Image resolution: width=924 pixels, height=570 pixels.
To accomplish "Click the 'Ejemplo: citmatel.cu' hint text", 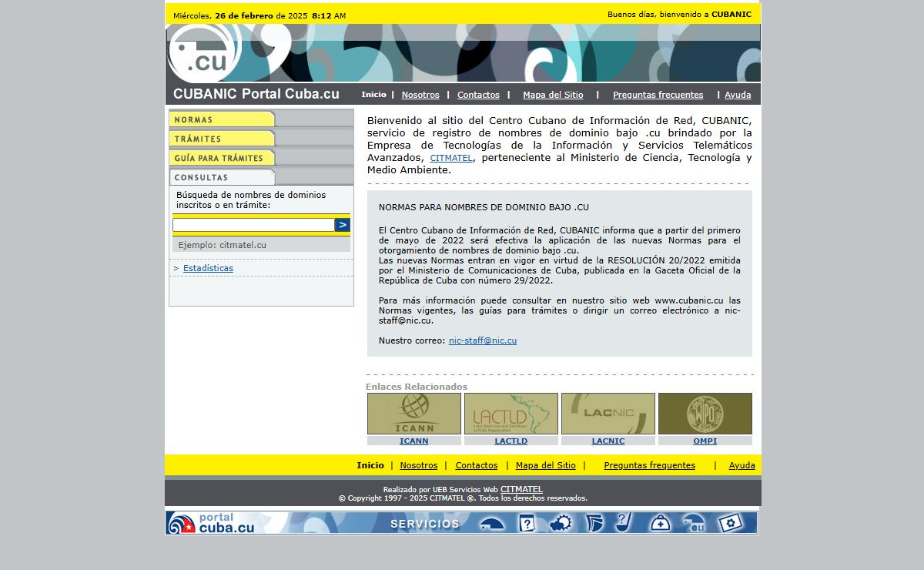I will (x=223, y=245).
